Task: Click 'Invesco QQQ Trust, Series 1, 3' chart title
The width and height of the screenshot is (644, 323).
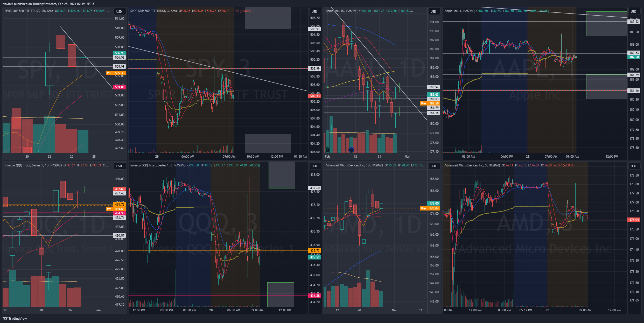Action: tap(152, 165)
